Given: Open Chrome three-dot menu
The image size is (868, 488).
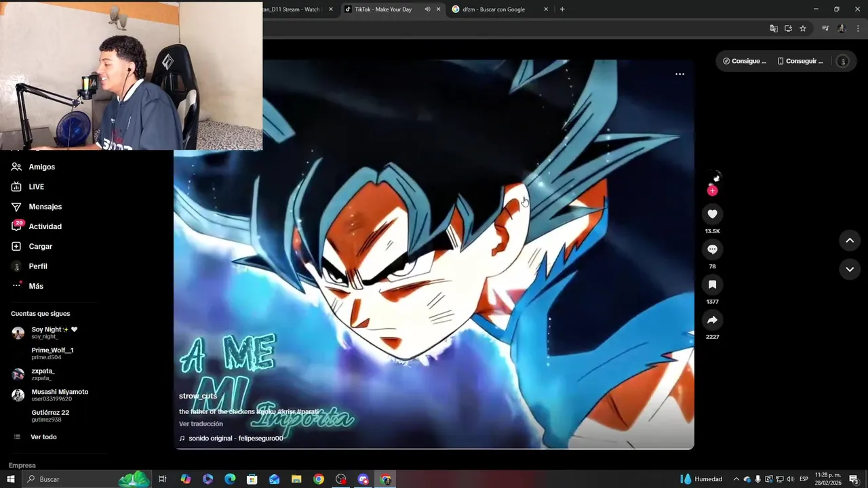Looking at the screenshot, I should click(858, 28).
